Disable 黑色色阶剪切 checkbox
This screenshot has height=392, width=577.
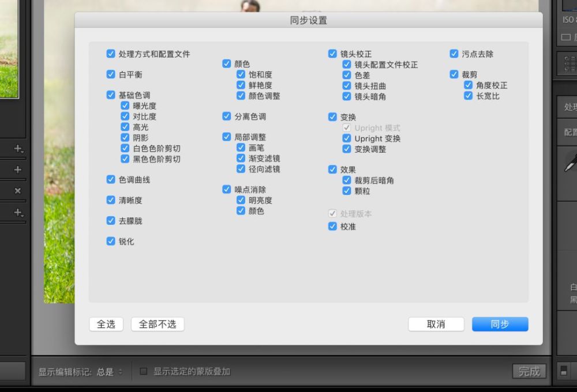(x=125, y=159)
